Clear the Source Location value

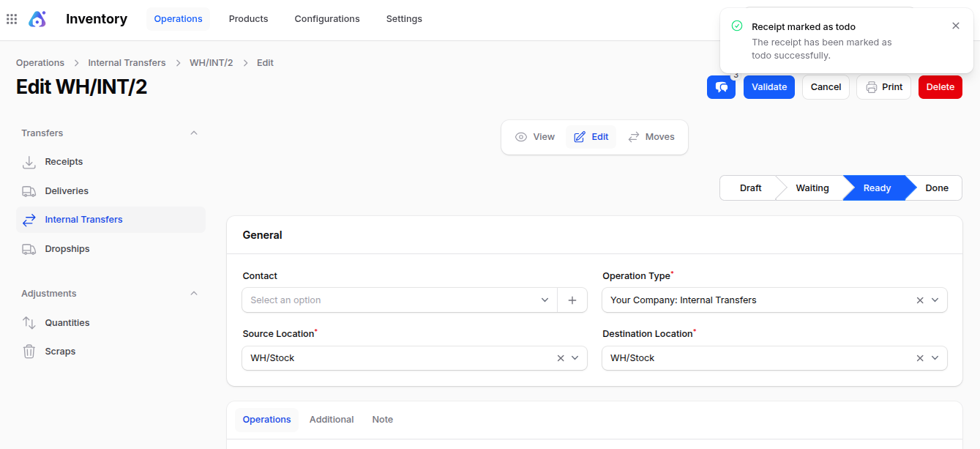[561, 358]
